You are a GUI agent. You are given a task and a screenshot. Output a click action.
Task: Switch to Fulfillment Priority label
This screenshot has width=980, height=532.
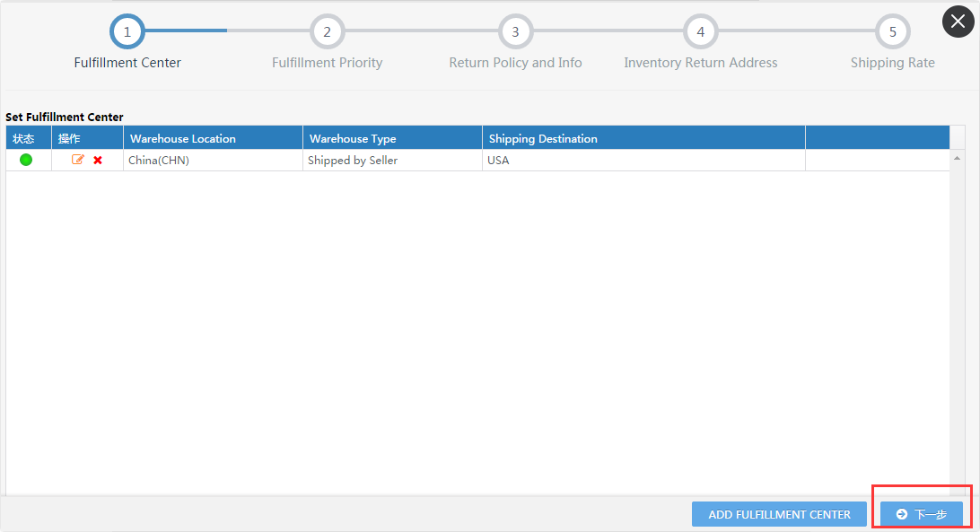[x=327, y=63]
